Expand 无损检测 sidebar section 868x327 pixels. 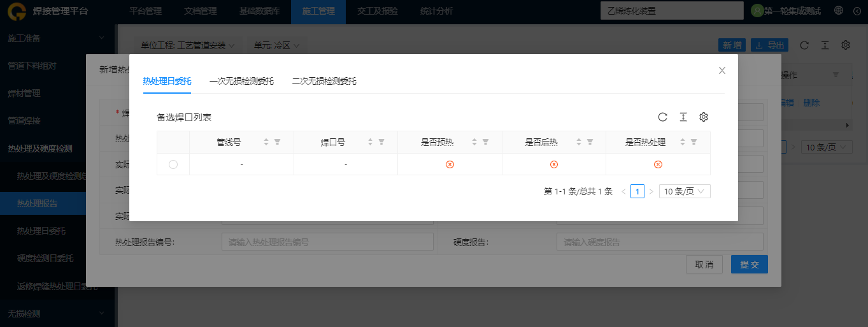click(x=57, y=314)
